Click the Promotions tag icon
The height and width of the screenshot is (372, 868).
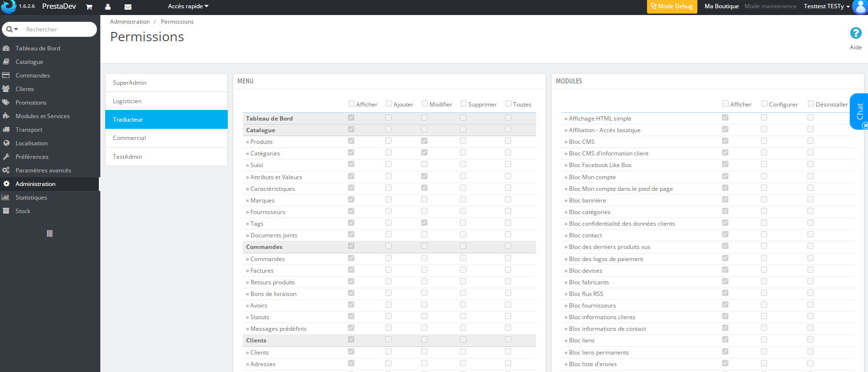coord(6,103)
